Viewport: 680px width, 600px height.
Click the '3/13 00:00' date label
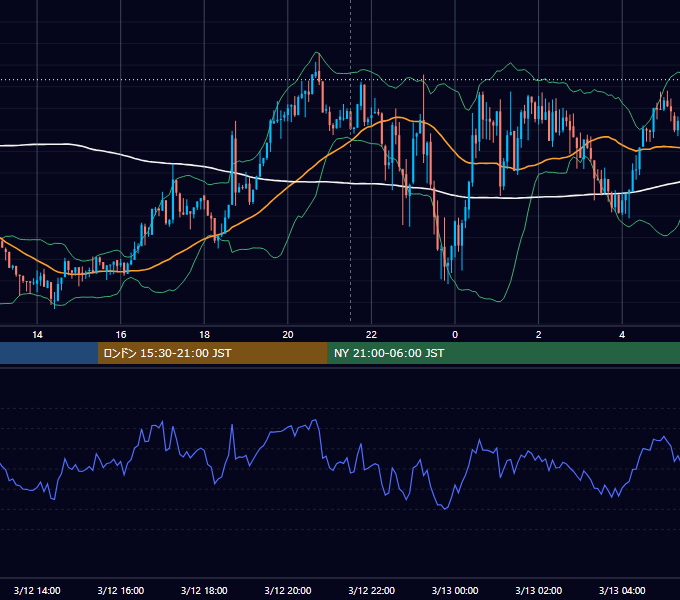(455, 590)
